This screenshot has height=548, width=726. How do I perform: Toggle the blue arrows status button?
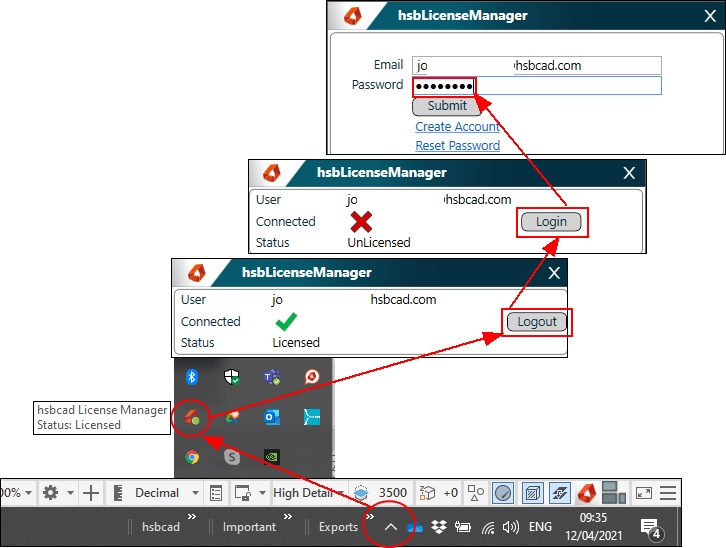tap(560, 493)
